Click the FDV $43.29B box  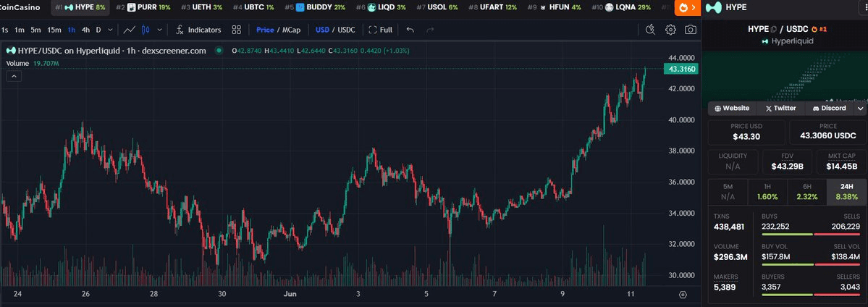787,161
